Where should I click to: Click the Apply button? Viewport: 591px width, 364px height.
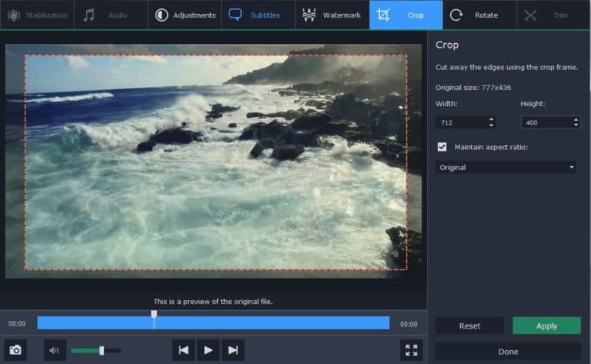click(x=546, y=326)
